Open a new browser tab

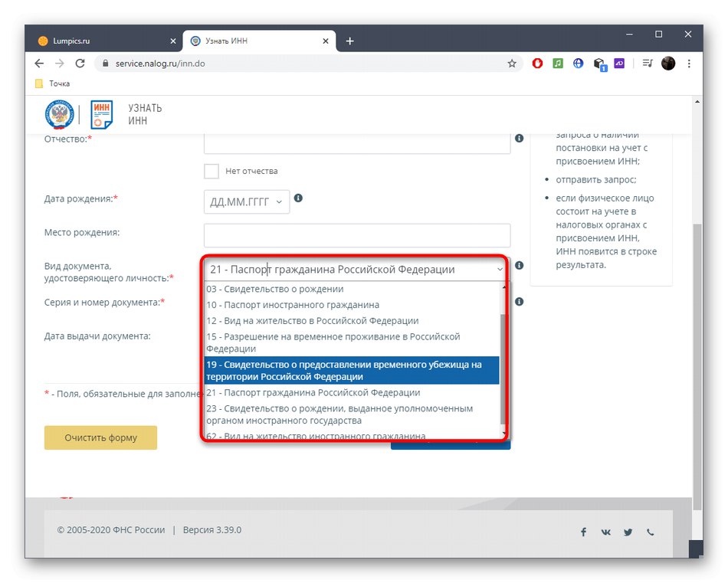(350, 41)
